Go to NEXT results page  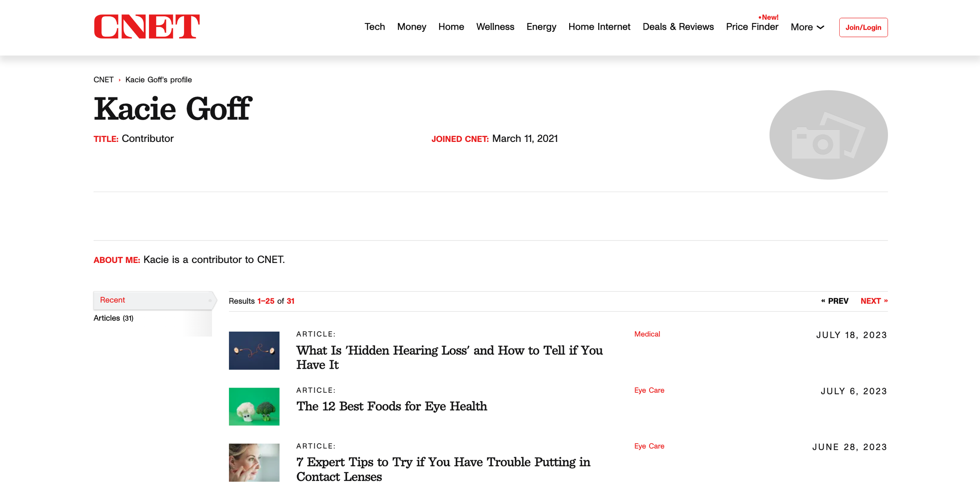point(874,301)
